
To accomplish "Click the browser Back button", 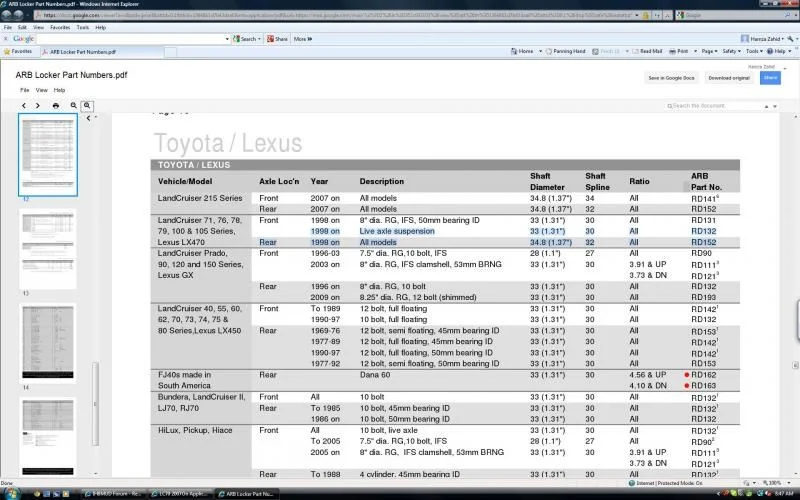I will (x=7, y=15).
